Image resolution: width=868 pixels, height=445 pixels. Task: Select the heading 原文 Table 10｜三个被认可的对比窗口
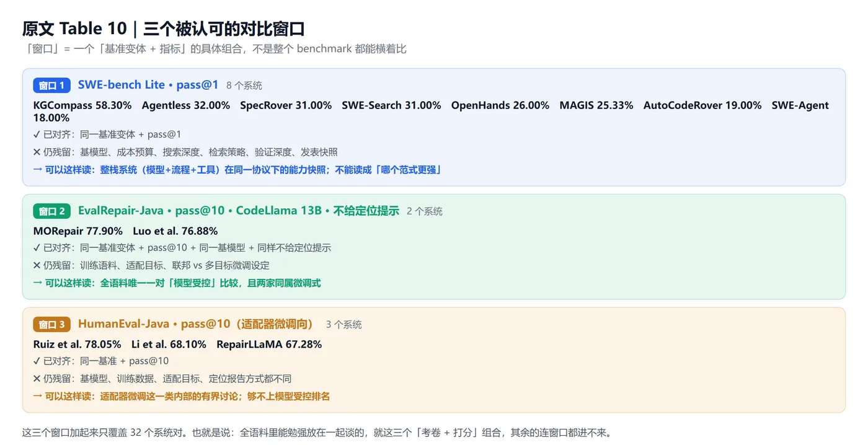[x=163, y=29]
